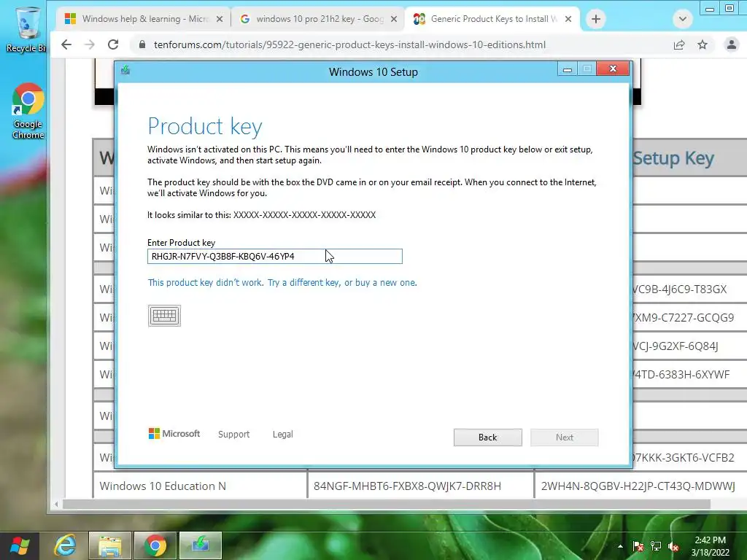Close the Windows help & learning tab
This screenshot has height=560, width=747.
pos(219,19)
